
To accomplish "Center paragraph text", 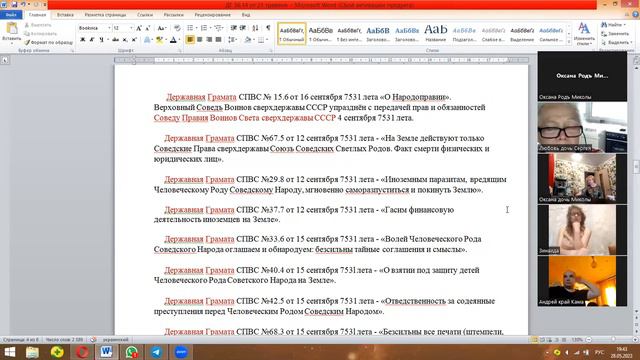I will coord(200,40).
